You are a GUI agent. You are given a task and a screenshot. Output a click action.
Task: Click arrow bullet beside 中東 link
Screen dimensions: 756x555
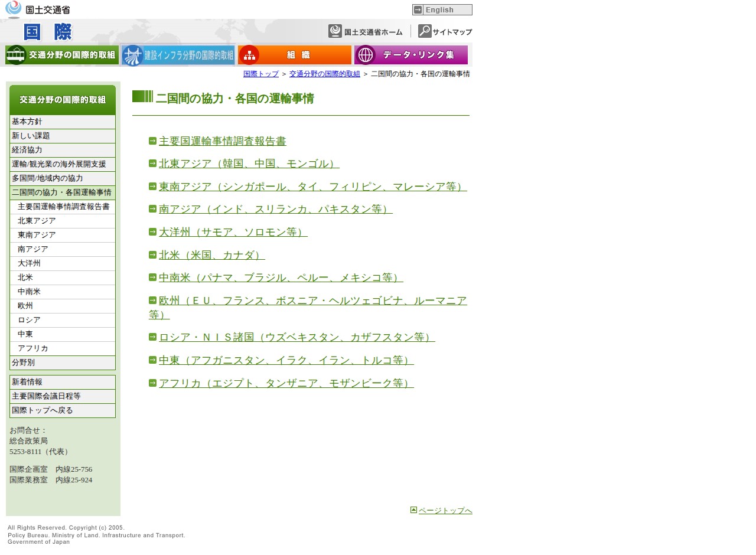click(x=152, y=360)
